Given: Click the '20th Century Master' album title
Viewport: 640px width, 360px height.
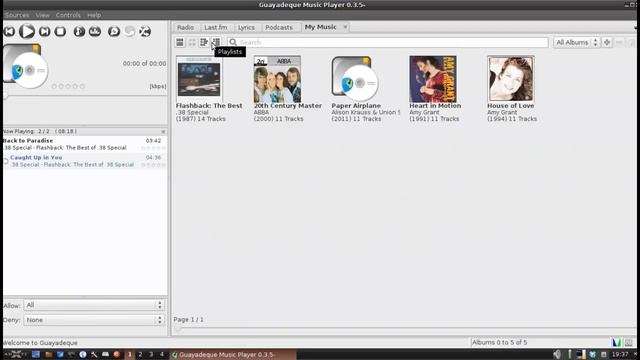Looking at the screenshot, I should pos(288,106).
